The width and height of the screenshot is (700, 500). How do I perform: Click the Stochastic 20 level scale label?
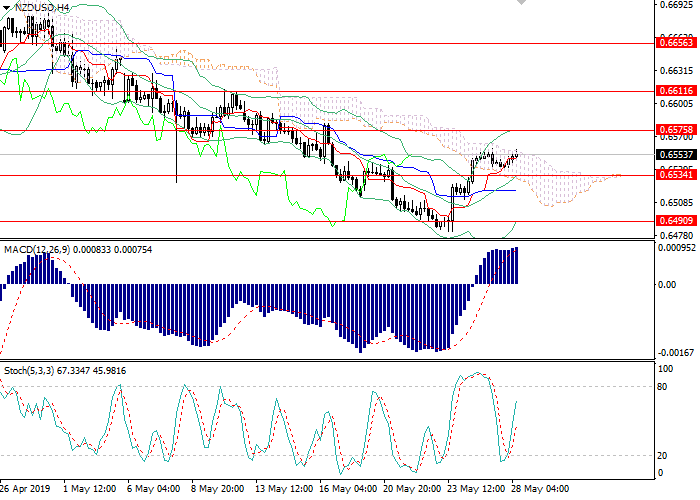(663, 455)
